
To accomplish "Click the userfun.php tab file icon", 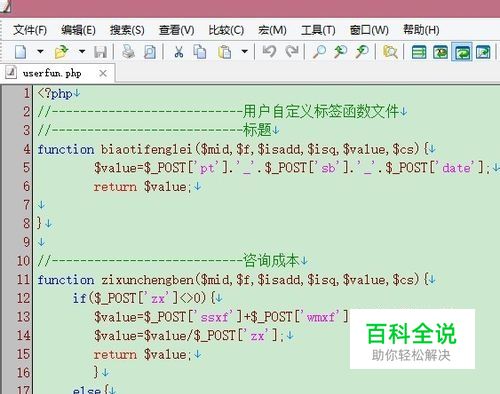I will click(11, 72).
